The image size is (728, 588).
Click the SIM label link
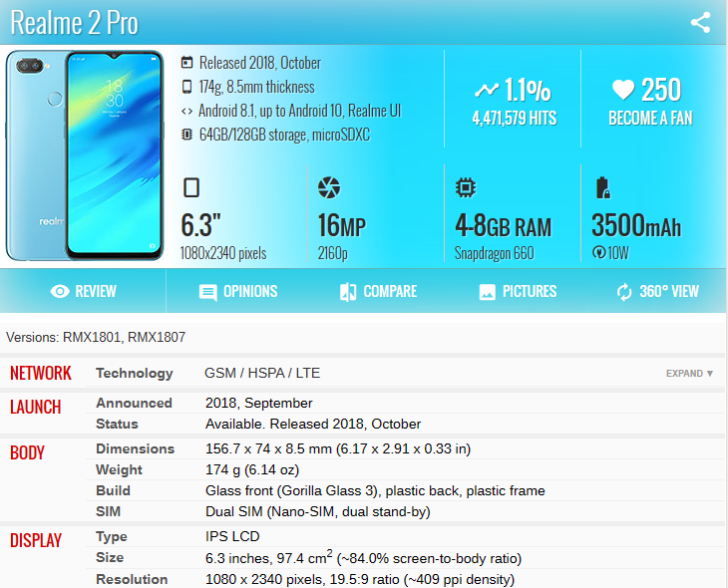click(x=108, y=511)
